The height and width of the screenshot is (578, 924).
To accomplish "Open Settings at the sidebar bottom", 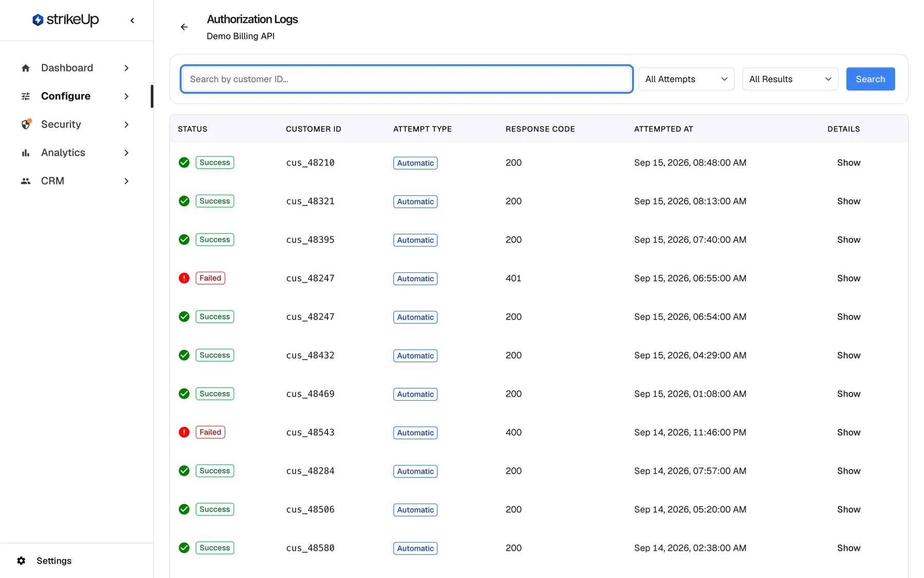I will point(54,561).
